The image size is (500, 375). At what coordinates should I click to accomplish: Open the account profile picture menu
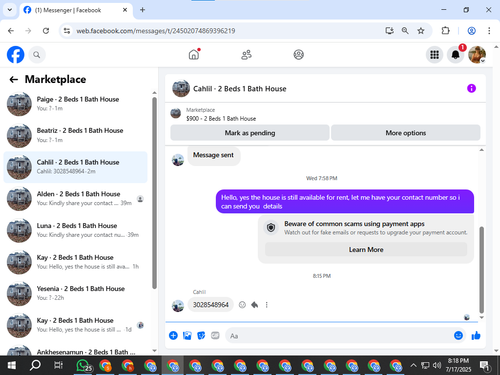point(477,55)
